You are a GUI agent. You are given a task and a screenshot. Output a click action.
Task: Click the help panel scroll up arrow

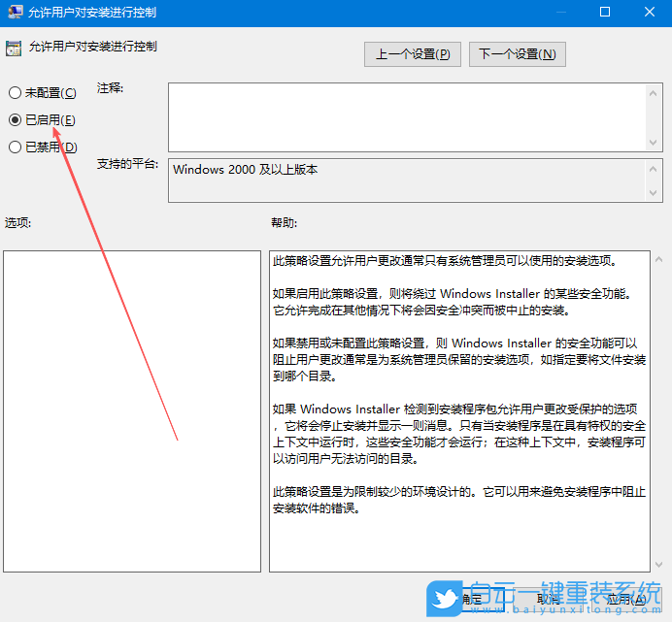658,259
